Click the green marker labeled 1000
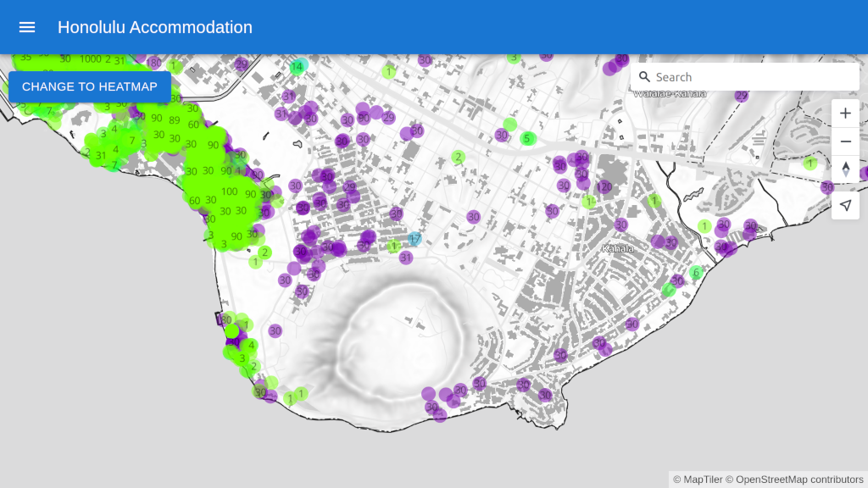The height and width of the screenshot is (488, 868). [x=90, y=59]
